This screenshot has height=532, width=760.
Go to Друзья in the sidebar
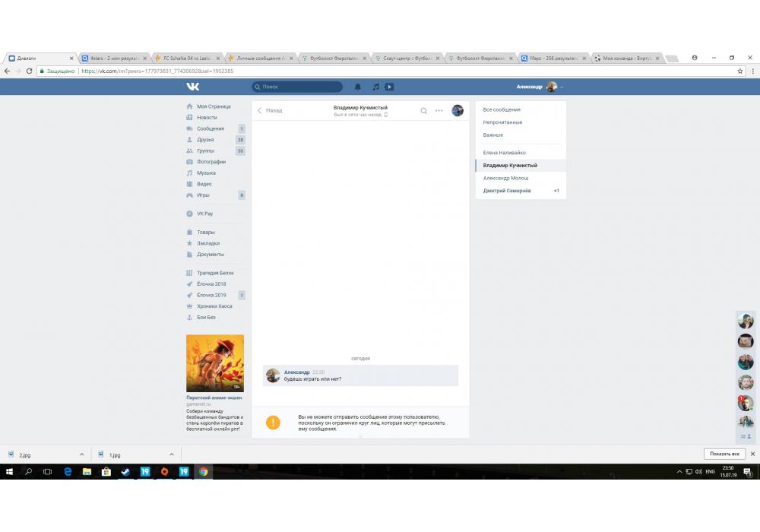(205, 140)
